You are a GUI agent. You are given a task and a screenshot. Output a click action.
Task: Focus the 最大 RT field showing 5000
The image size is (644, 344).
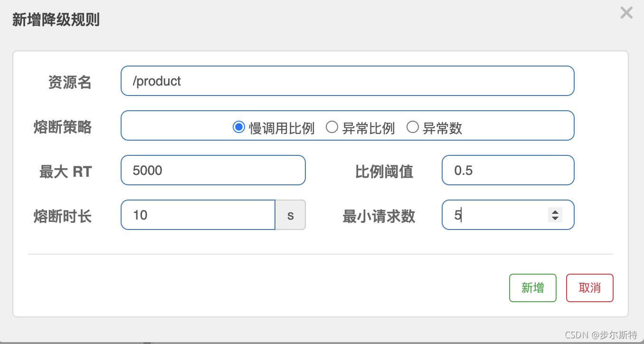click(x=213, y=170)
